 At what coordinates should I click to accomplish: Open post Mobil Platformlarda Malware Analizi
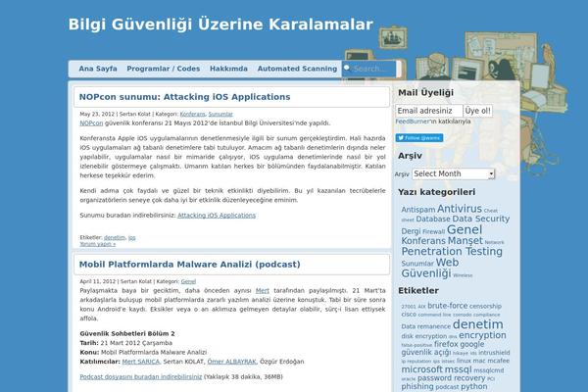click(x=189, y=264)
